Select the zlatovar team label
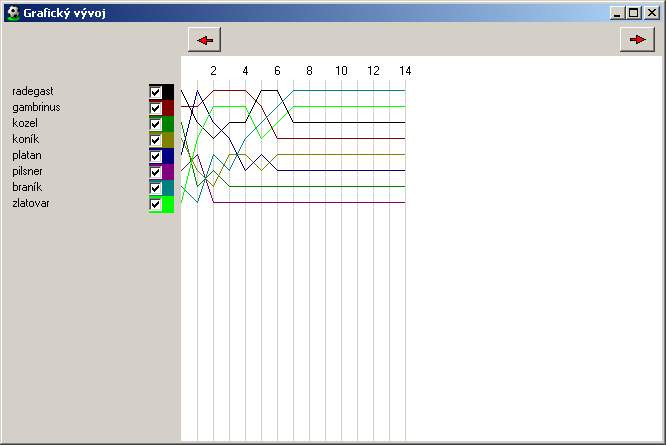Viewport: 666px width, 445px height. (31, 203)
